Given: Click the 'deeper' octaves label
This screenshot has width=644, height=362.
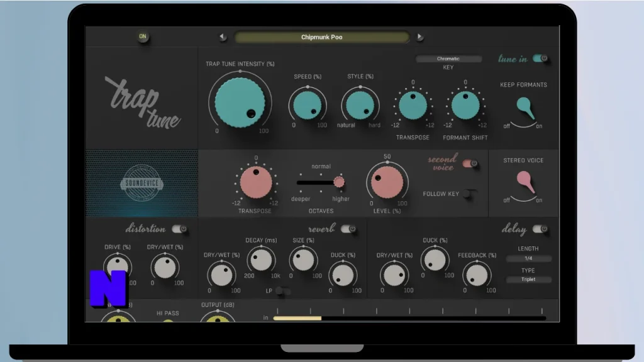Looking at the screenshot, I should [x=301, y=199].
